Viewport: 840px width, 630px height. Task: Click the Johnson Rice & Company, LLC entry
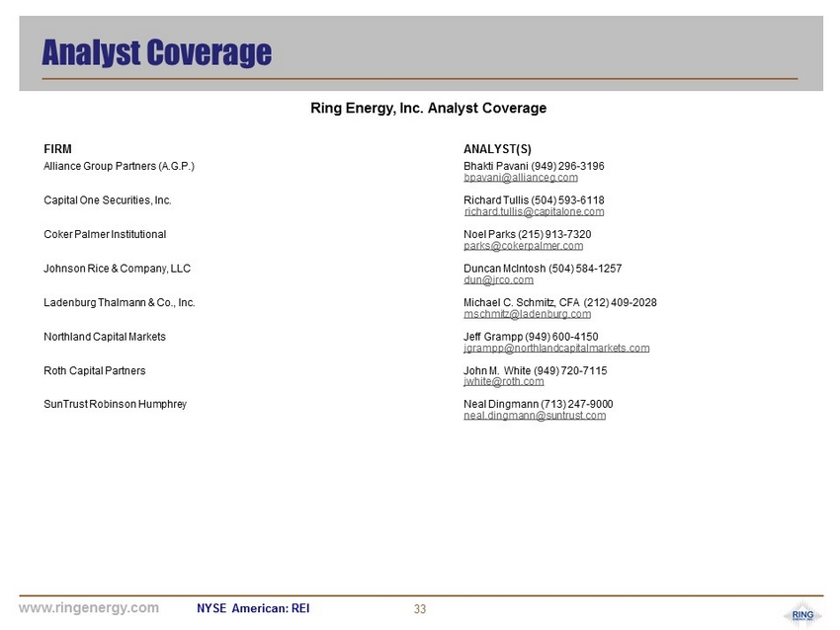pyautogui.click(x=117, y=269)
